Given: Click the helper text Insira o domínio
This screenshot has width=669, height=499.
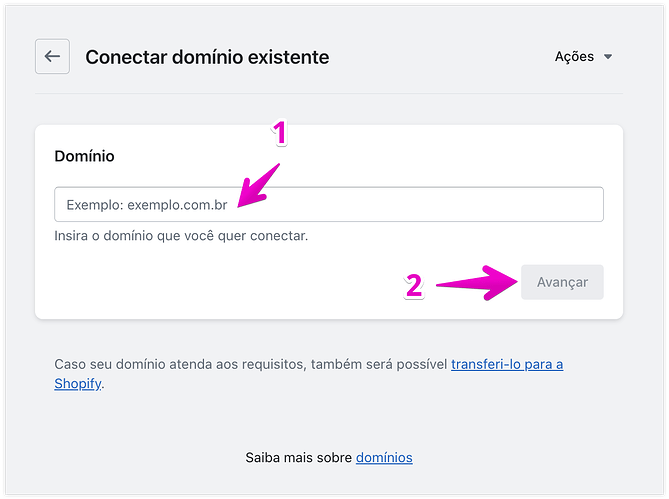Looking at the screenshot, I should (181, 237).
